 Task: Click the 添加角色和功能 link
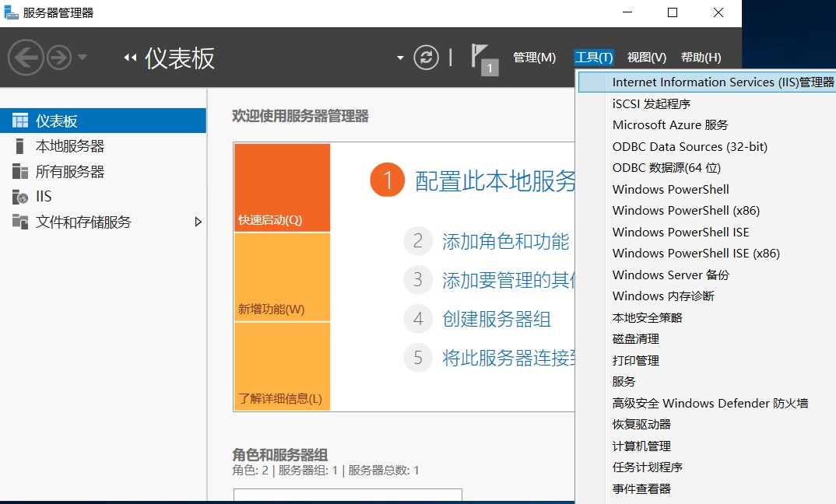[505, 241]
